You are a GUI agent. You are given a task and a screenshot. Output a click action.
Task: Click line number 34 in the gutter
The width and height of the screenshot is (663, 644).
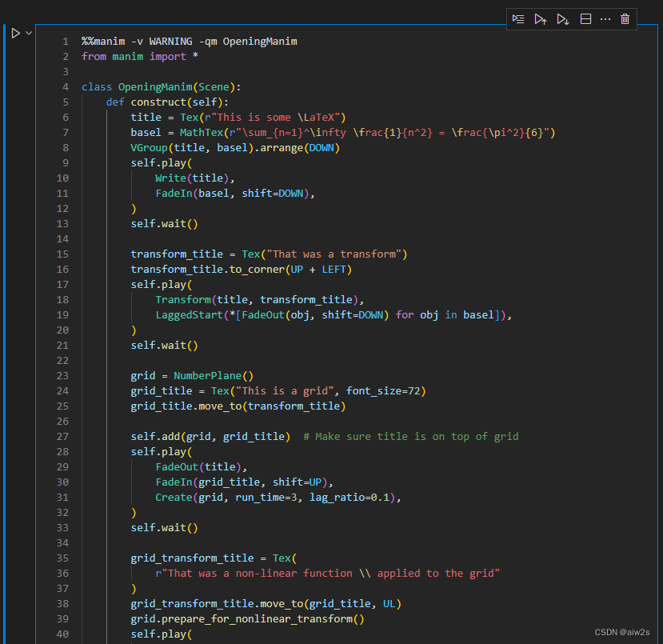click(62, 543)
